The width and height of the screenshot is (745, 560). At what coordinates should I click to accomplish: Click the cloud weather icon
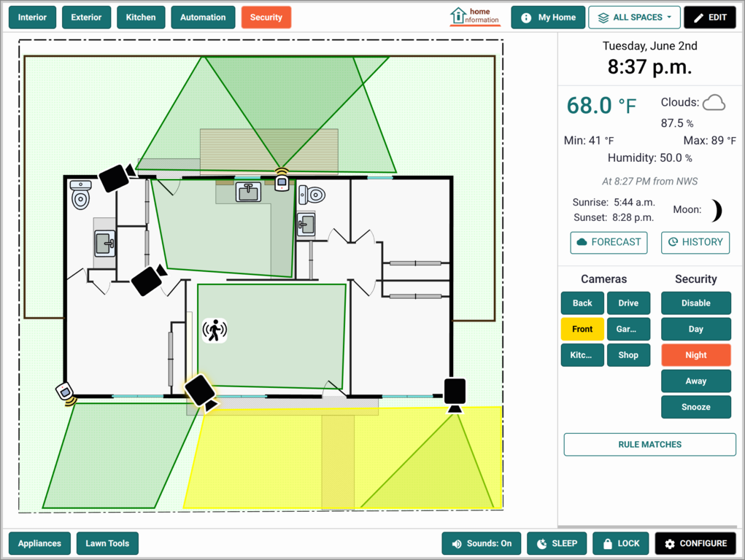coord(714,103)
